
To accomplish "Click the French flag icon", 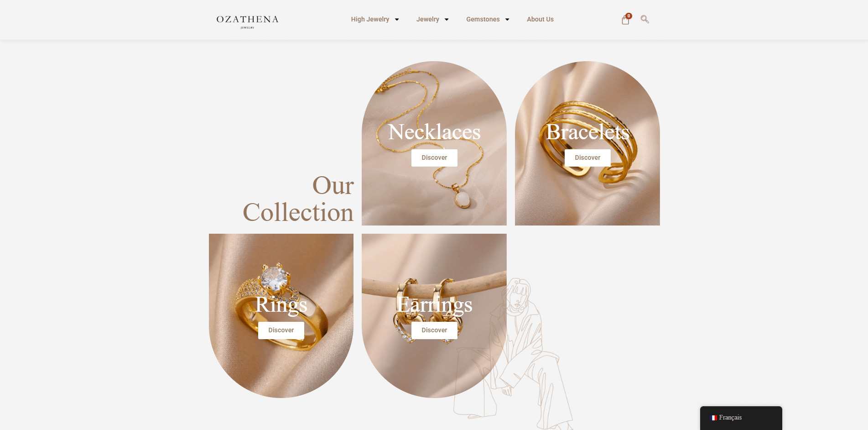I will (714, 418).
